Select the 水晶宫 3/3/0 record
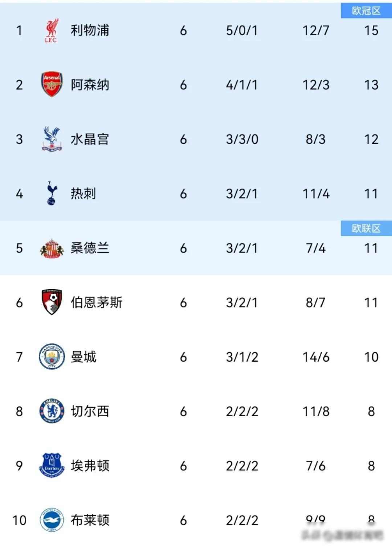 tap(242, 139)
